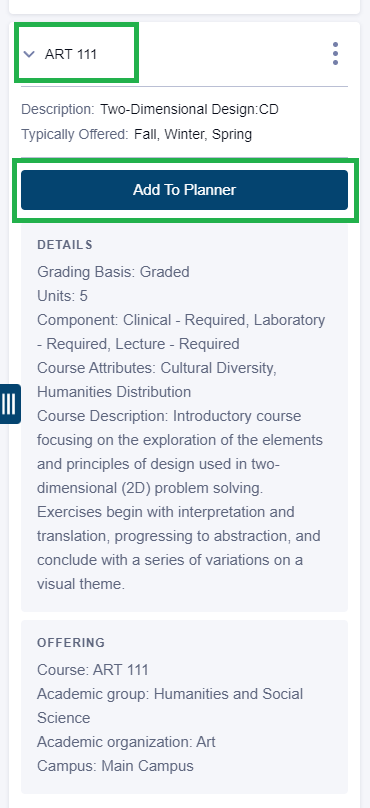Select the ART 111 course title
This screenshot has width=370, height=808.
pos(71,54)
